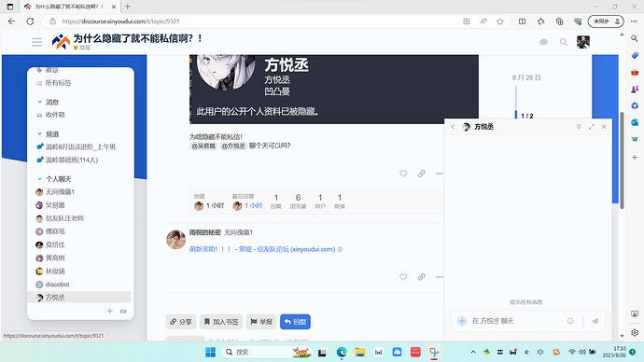Send the chat message
Image resolution: width=644 pixels, height=362 pixels.
(x=595, y=321)
